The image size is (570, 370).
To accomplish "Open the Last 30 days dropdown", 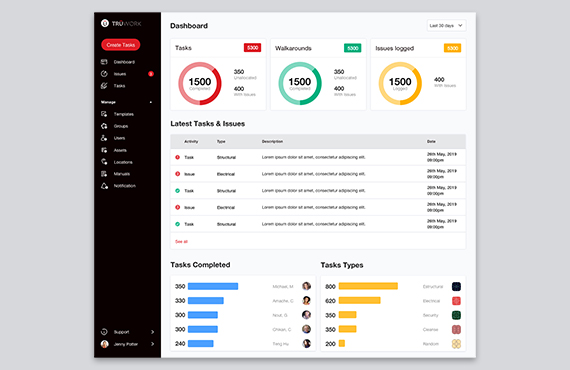I will (446, 25).
